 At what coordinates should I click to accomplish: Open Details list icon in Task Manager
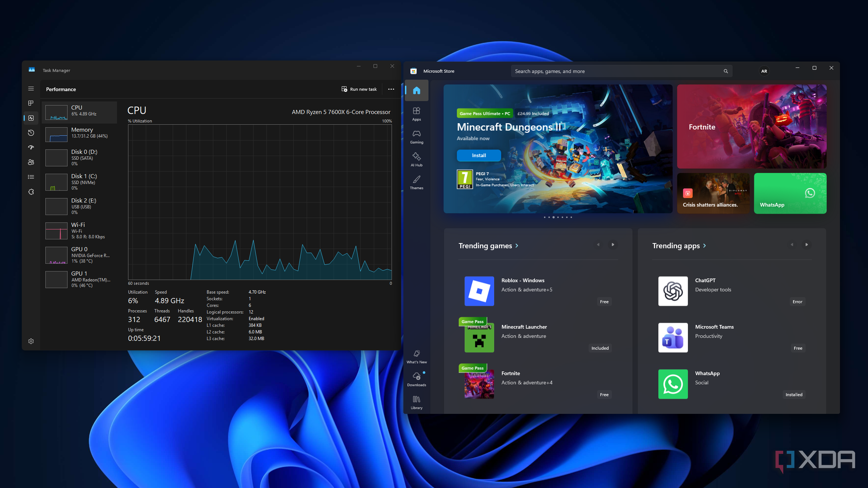(x=31, y=177)
